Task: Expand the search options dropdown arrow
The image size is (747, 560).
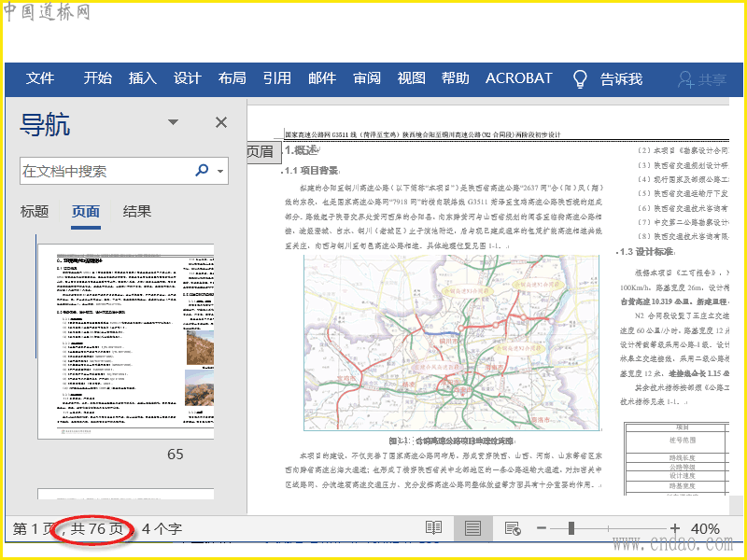Action: pyautogui.click(x=220, y=171)
